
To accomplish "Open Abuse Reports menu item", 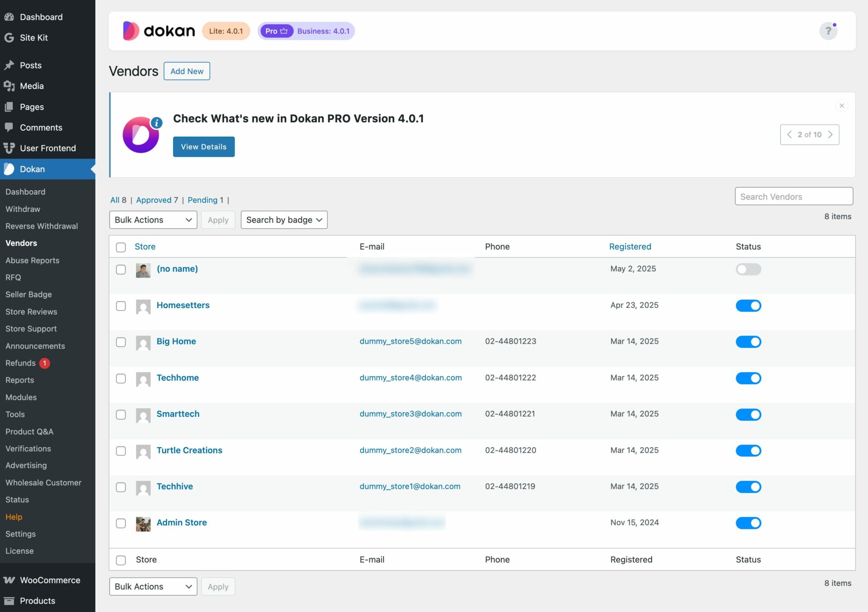I will pos(32,260).
